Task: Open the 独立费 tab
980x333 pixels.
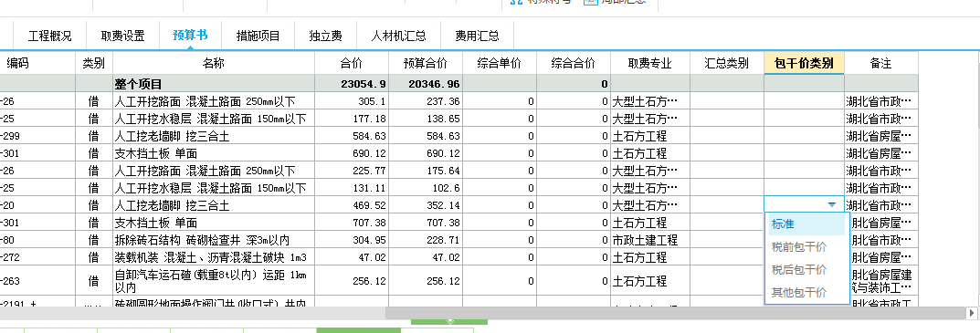Action: (326, 36)
